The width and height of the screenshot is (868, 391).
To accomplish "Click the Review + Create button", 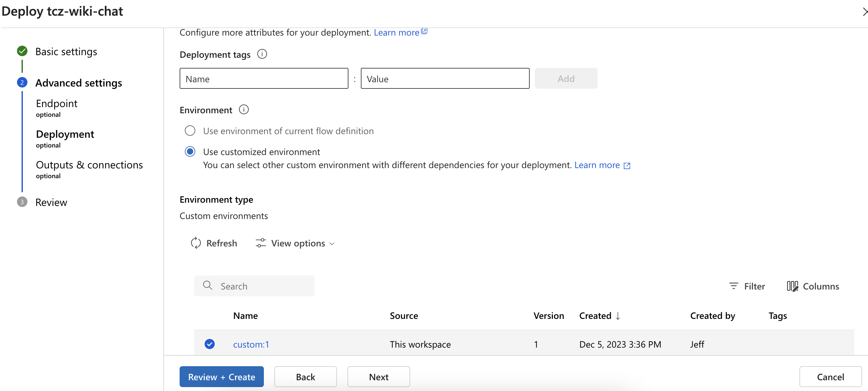I will pyautogui.click(x=221, y=377).
